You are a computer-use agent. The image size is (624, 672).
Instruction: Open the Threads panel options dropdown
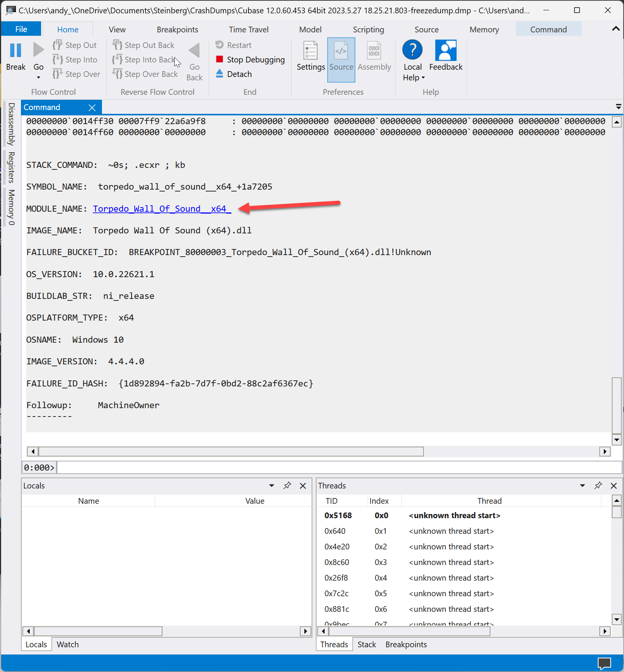[582, 486]
